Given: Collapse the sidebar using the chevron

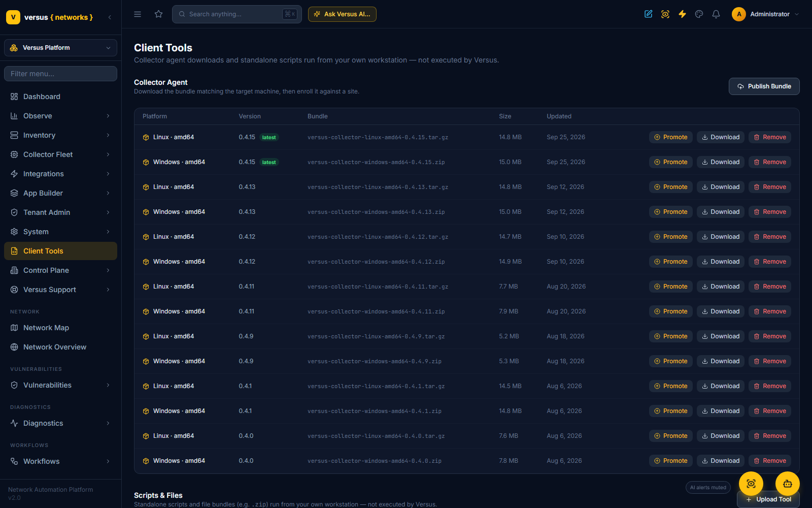Looking at the screenshot, I should click(110, 17).
